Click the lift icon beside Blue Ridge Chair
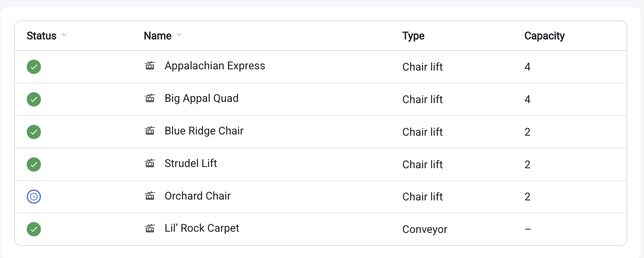The image size is (644, 258). click(150, 131)
